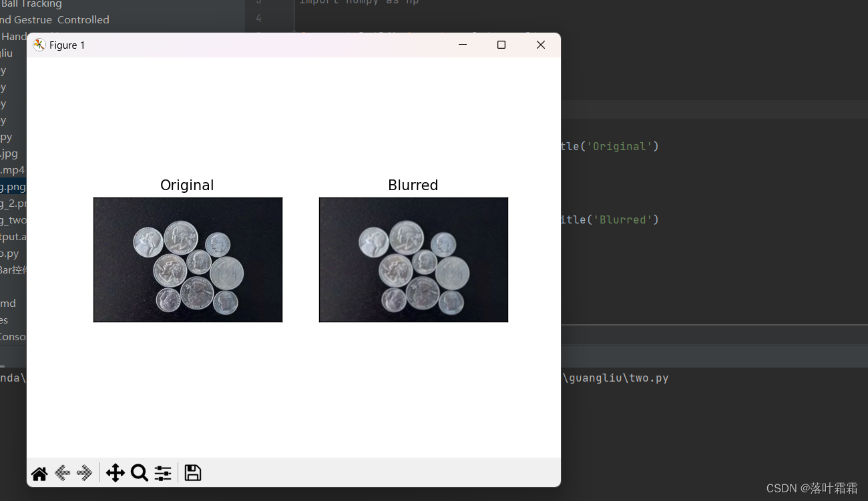Go back to the previous view in Figure 1
Screen dimensions: 868x501
62,474
